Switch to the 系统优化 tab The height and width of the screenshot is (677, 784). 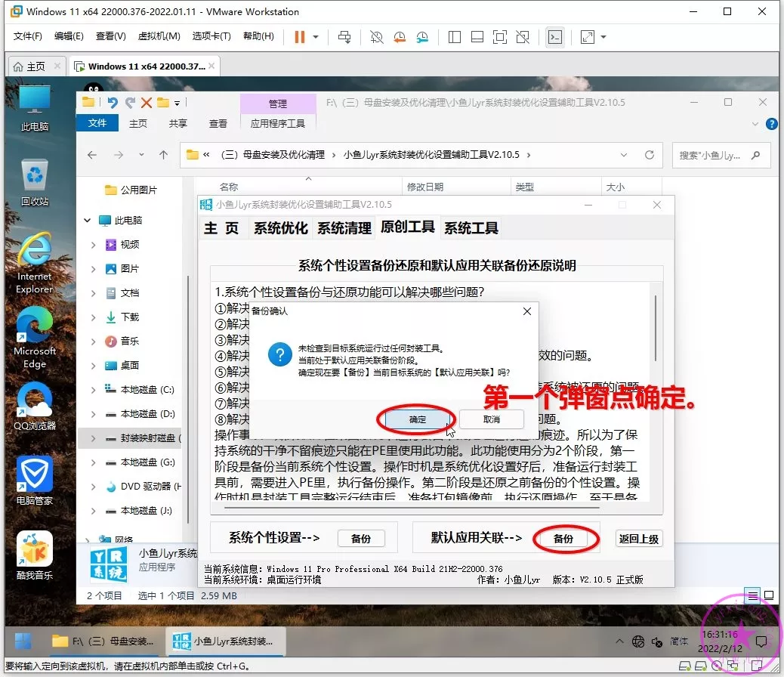(280, 227)
